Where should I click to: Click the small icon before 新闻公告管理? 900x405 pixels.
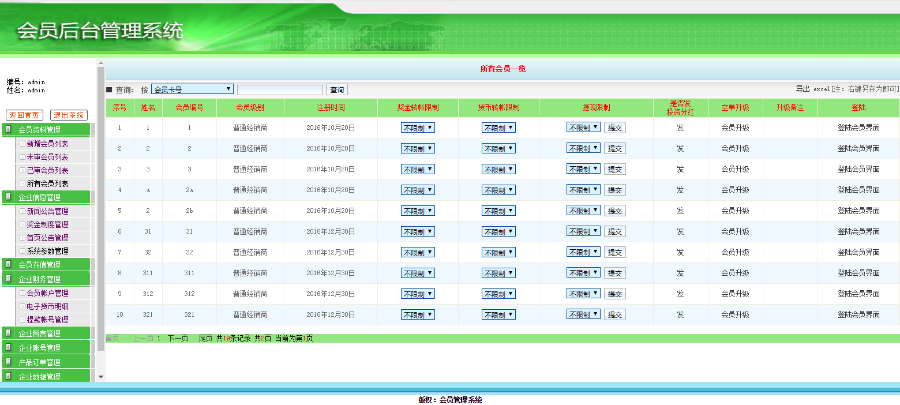tap(23, 211)
